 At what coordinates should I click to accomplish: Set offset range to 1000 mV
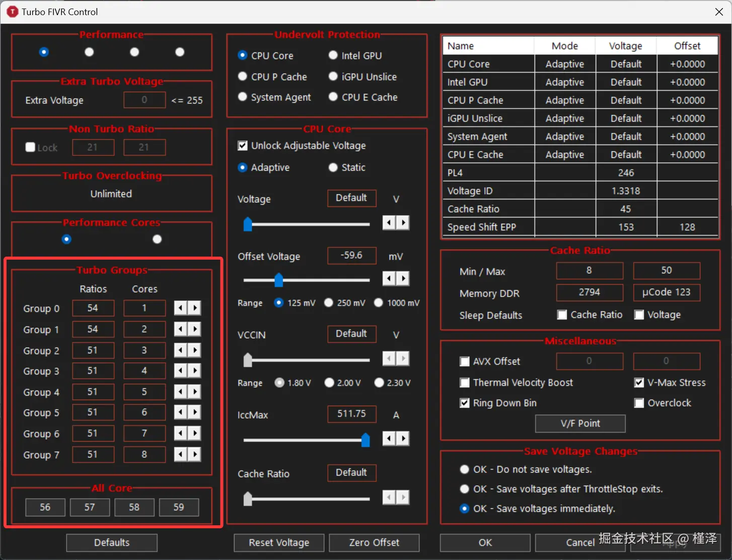pyautogui.click(x=379, y=302)
